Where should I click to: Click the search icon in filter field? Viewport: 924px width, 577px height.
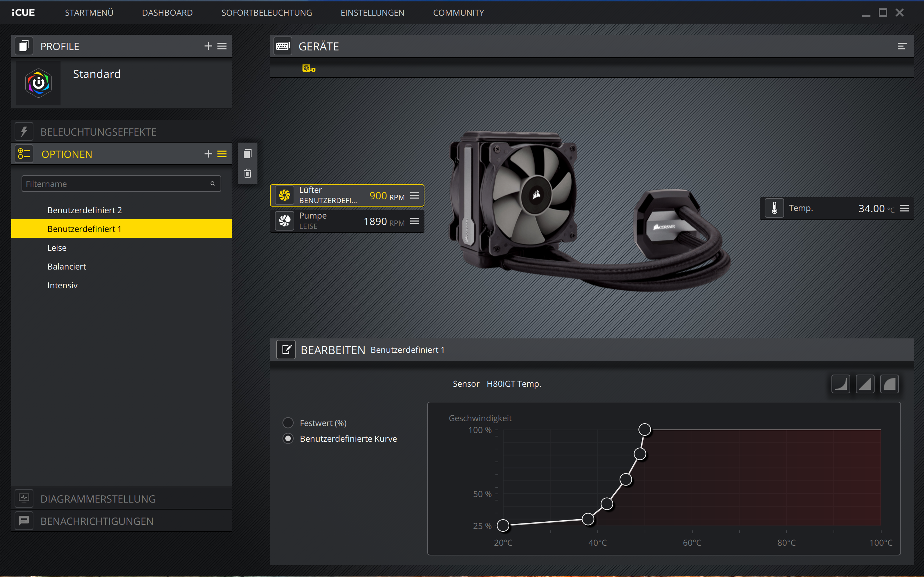213,184
